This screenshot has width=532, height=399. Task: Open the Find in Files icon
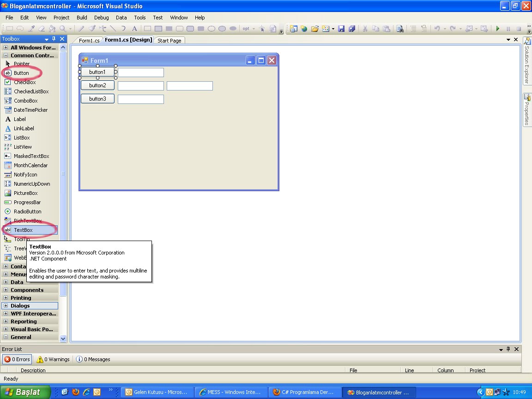click(399, 29)
